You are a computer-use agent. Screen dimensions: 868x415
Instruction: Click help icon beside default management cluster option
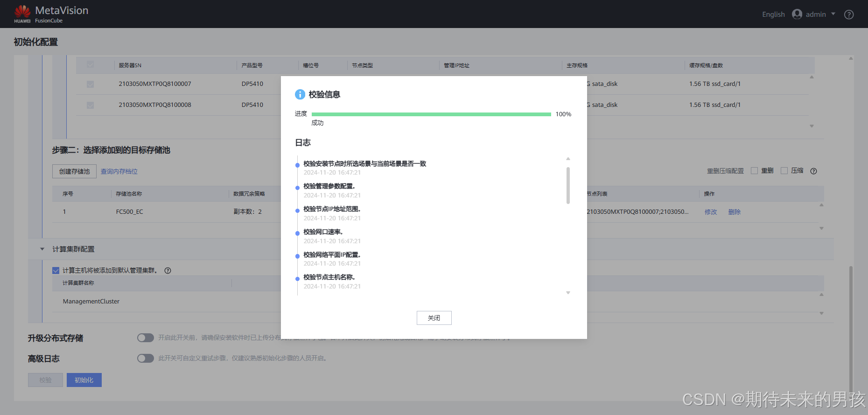(x=168, y=271)
